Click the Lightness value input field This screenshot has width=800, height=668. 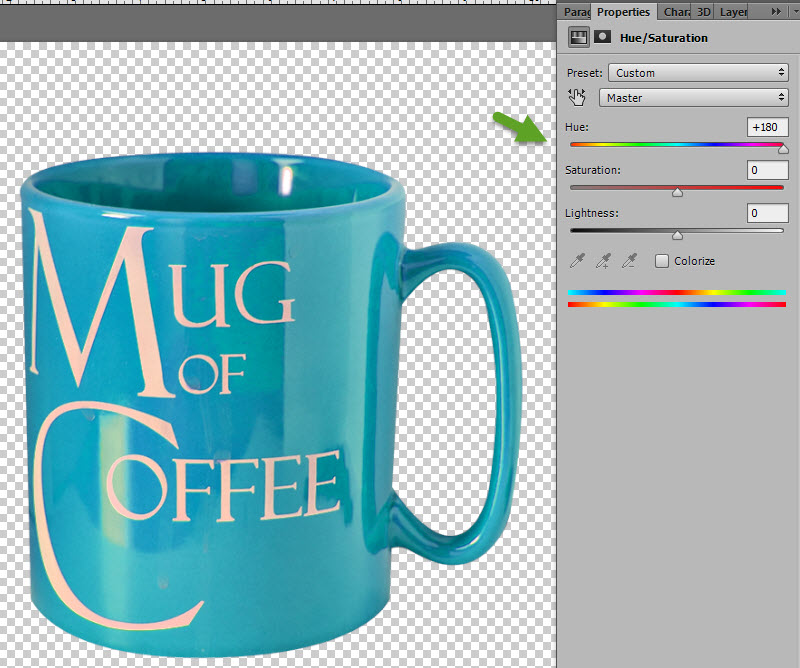coord(767,213)
